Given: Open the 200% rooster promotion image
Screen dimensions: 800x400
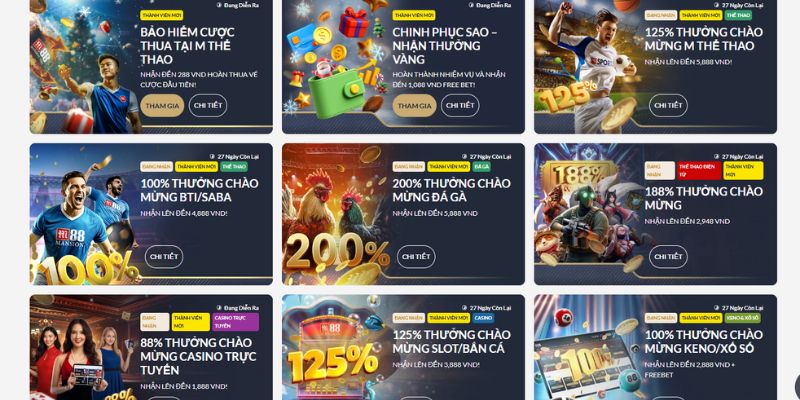Looking at the screenshot, I should [335, 214].
